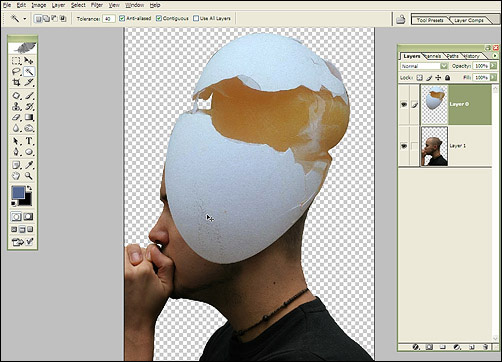Switch to Standard editing mode
This screenshot has height=362, width=502.
[16, 217]
